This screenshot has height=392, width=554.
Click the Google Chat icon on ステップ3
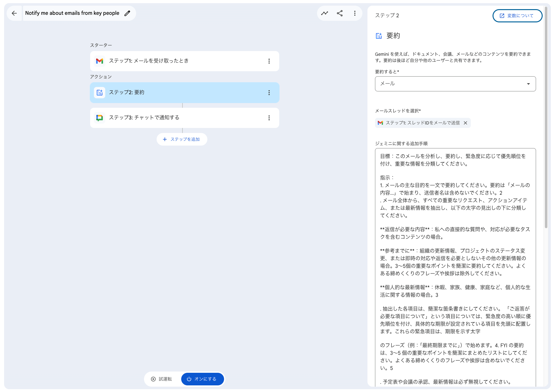click(x=100, y=118)
